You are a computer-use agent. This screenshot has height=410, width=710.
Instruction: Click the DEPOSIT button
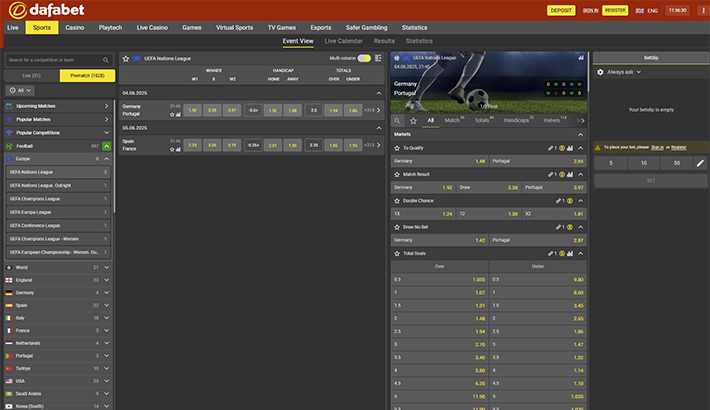[561, 10]
